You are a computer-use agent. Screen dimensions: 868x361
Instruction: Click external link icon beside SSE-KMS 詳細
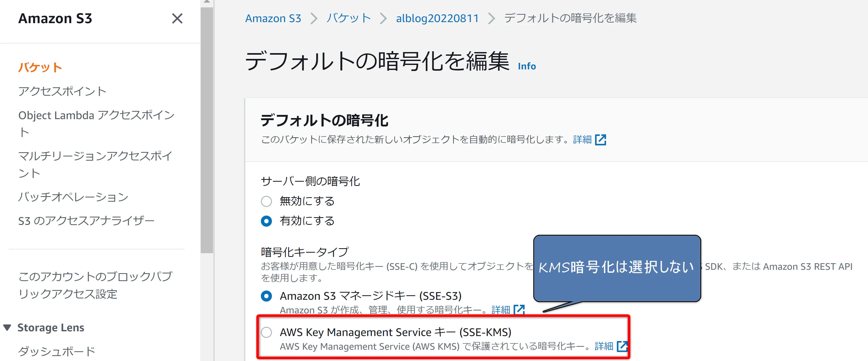click(622, 346)
